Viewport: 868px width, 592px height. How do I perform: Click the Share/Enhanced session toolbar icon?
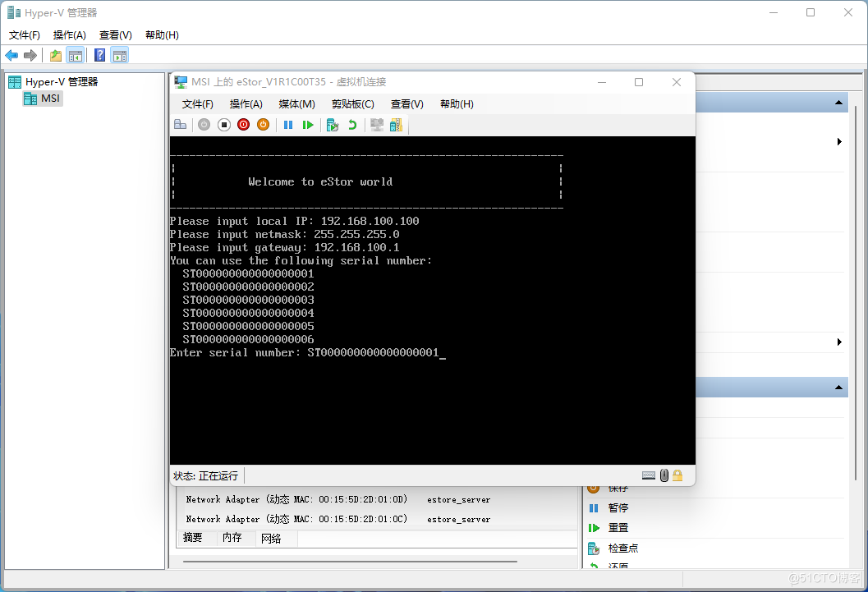coord(396,125)
